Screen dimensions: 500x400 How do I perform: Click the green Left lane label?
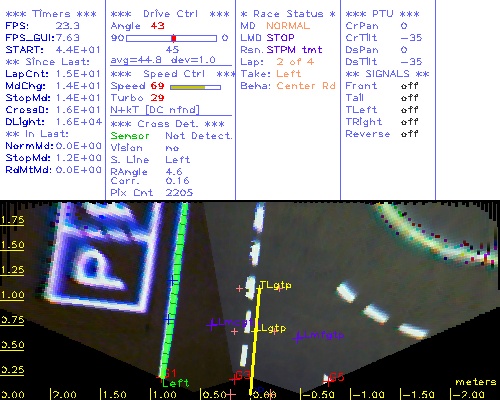pos(176,383)
